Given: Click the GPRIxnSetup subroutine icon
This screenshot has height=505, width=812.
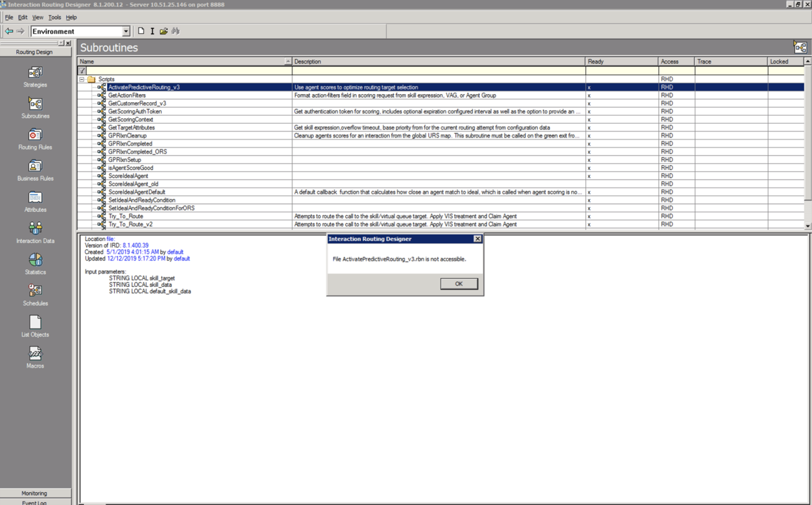Looking at the screenshot, I should (101, 160).
